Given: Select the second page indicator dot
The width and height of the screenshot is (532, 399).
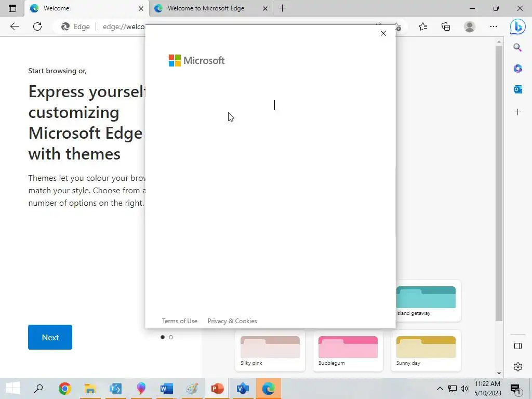Looking at the screenshot, I should [170, 337].
